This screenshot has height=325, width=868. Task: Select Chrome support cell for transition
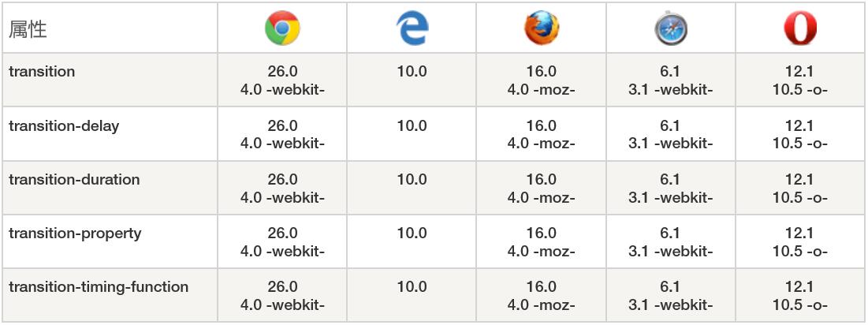click(x=282, y=80)
